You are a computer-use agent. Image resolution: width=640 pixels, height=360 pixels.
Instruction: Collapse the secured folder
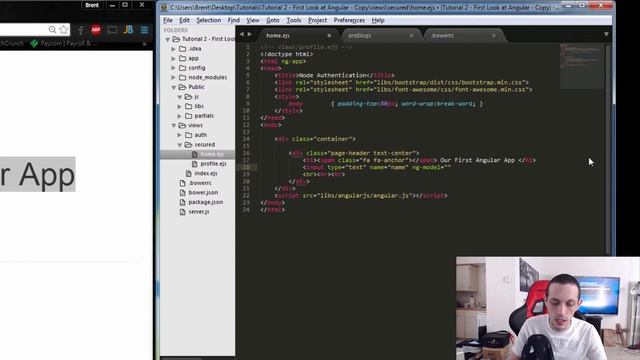[180, 144]
